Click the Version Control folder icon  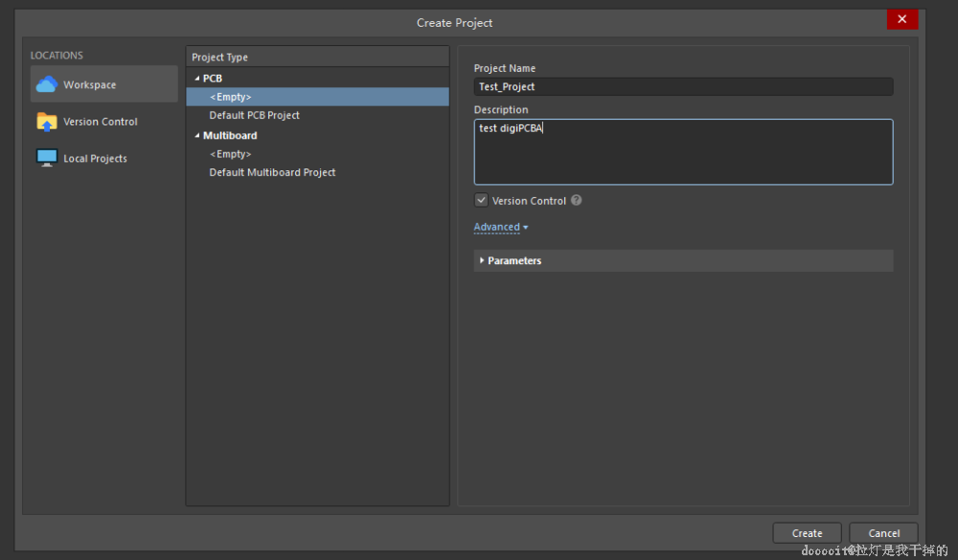pyautogui.click(x=46, y=122)
